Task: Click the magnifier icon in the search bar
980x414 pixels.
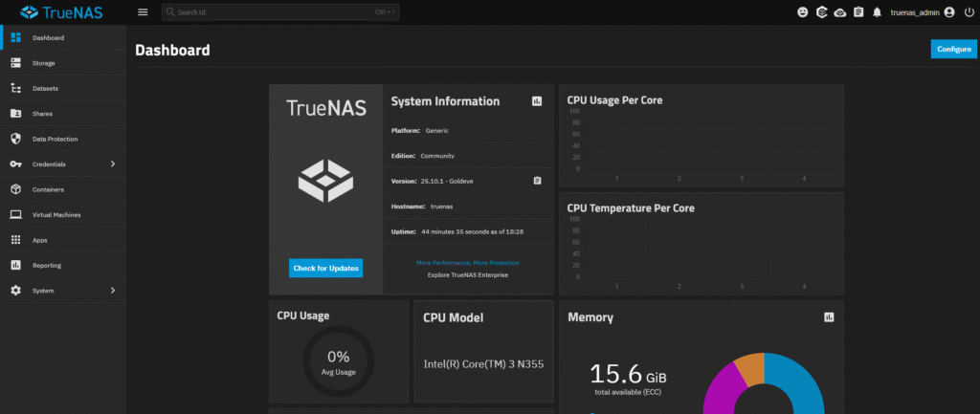Action: click(170, 11)
